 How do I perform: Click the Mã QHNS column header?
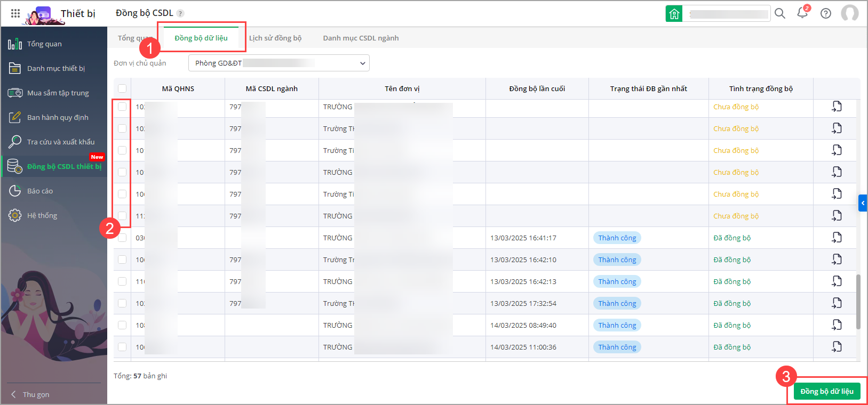tap(178, 88)
